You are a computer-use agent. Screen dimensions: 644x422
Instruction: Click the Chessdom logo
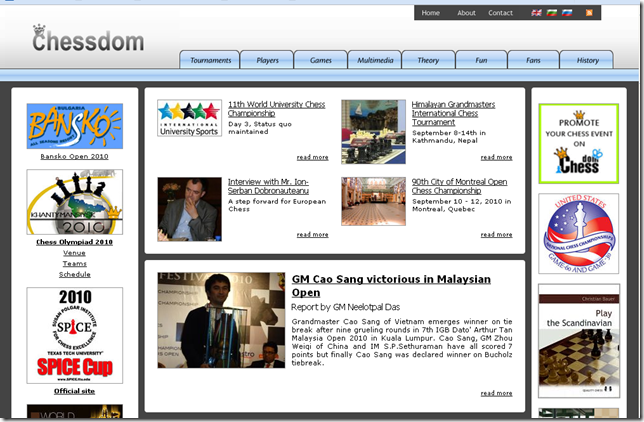[x=88, y=38]
